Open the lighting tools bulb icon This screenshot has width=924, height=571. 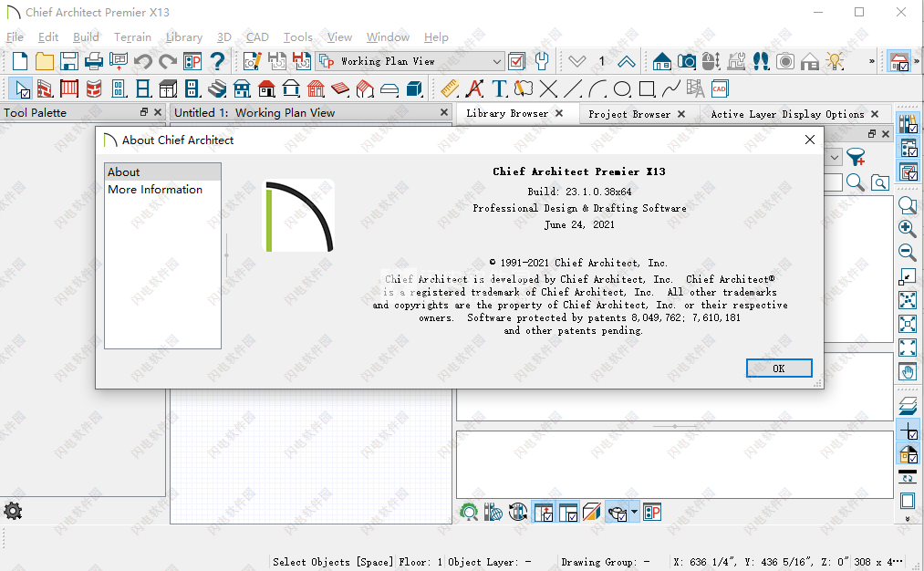[x=835, y=61]
